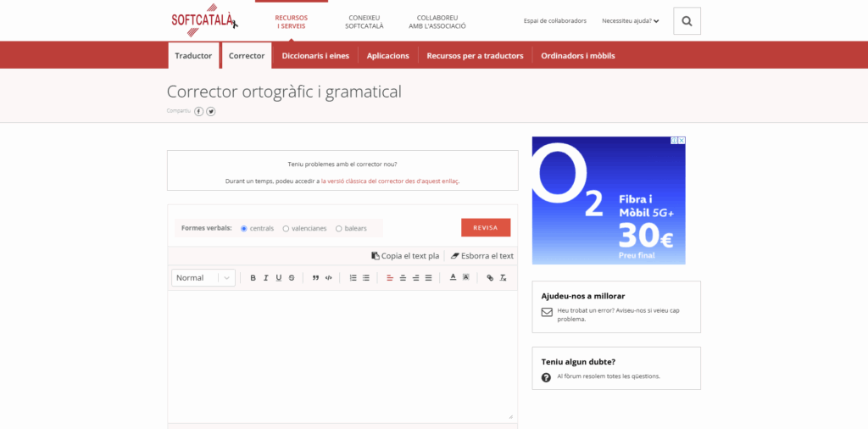Open the font color picker
Viewport: 868px width, 429px height.
point(453,278)
